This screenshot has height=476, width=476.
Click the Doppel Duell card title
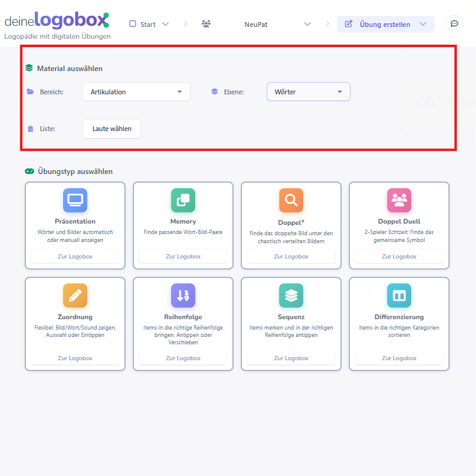click(399, 221)
